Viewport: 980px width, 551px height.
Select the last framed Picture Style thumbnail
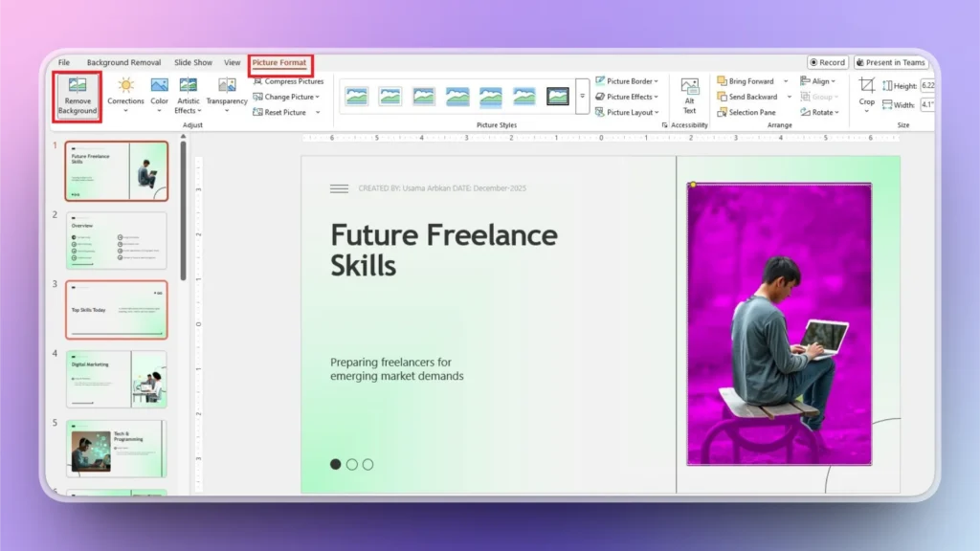555,96
